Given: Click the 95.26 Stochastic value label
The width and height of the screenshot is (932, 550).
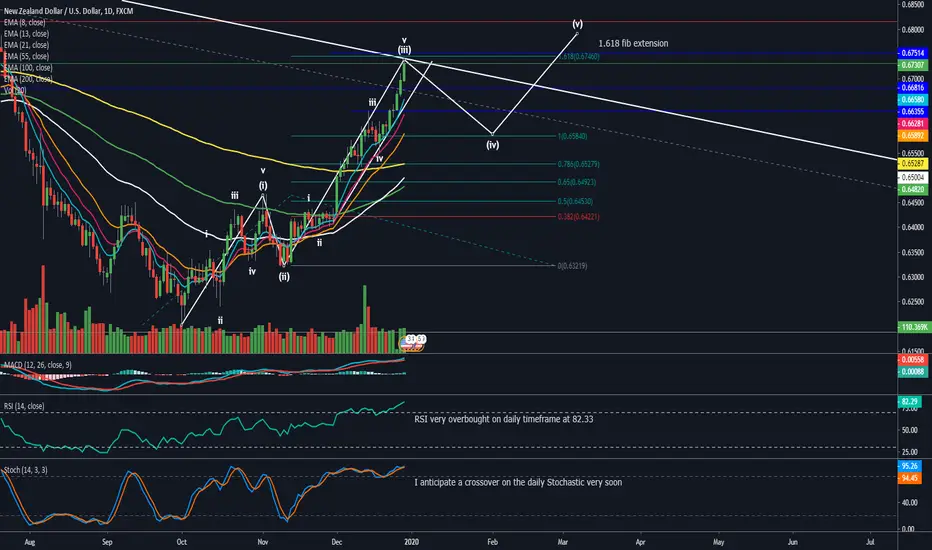Looking at the screenshot, I should pos(909,466).
